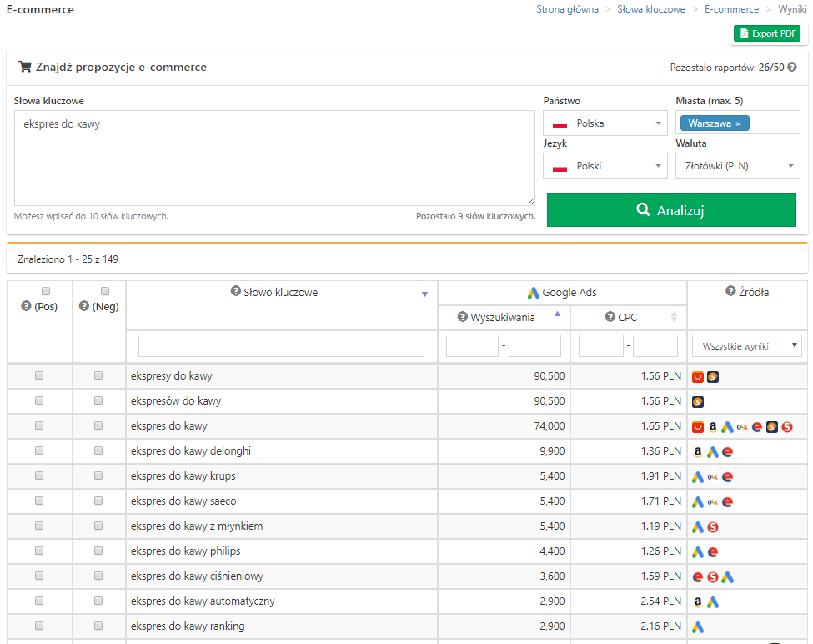
Task: Click OLX source icon for krups row
Action: click(x=712, y=477)
